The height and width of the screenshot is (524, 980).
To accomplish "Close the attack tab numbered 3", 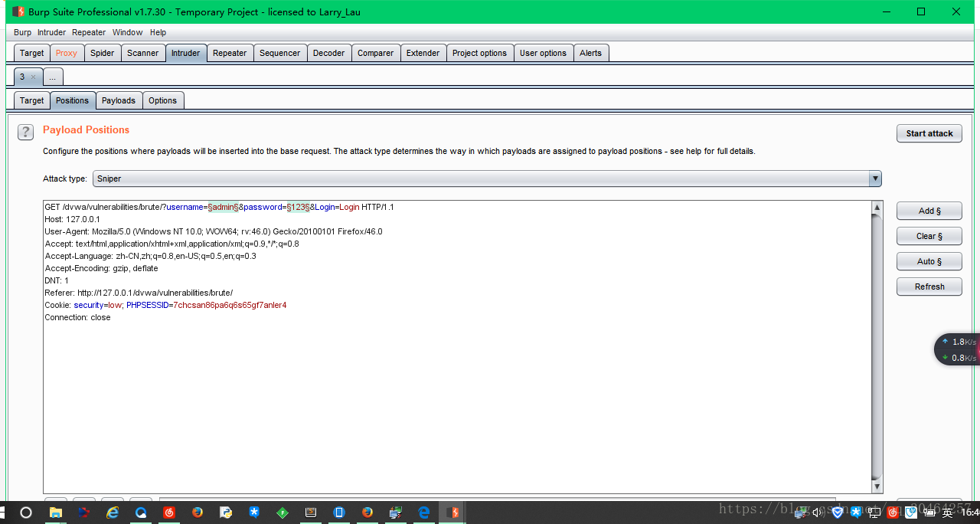I will (33, 77).
